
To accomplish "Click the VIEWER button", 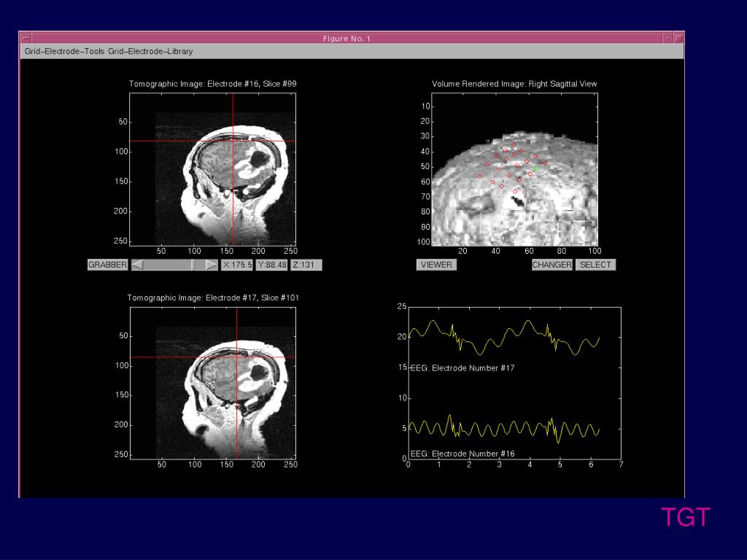I will (x=436, y=265).
